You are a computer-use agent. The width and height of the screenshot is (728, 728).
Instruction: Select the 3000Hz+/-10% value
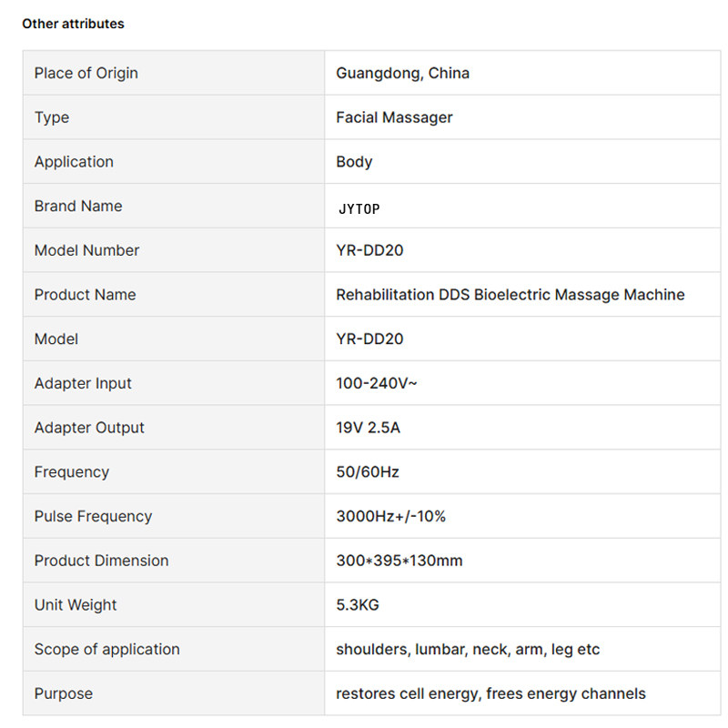(390, 516)
